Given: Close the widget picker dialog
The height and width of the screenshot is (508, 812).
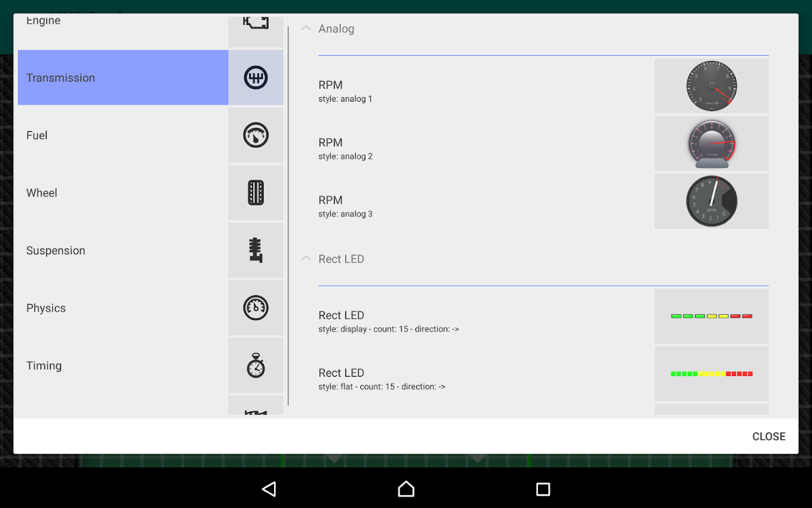Looking at the screenshot, I should click(769, 436).
